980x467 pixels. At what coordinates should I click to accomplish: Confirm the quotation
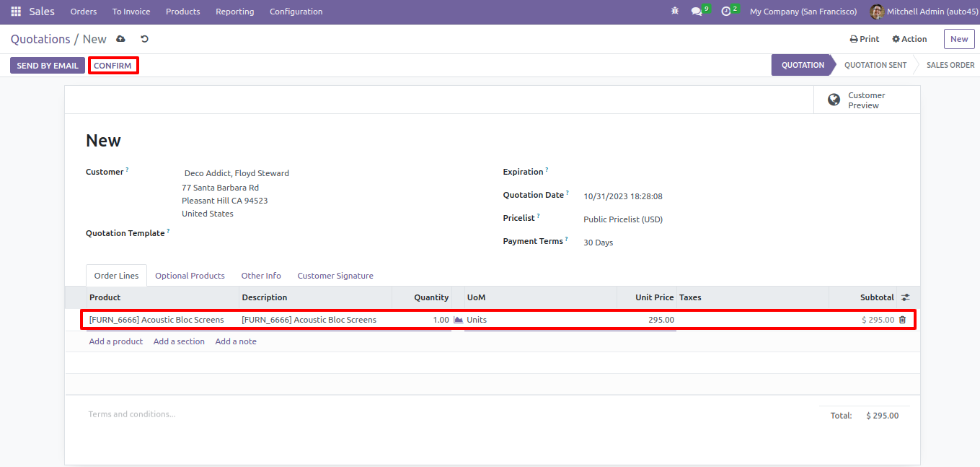[x=112, y=66]
